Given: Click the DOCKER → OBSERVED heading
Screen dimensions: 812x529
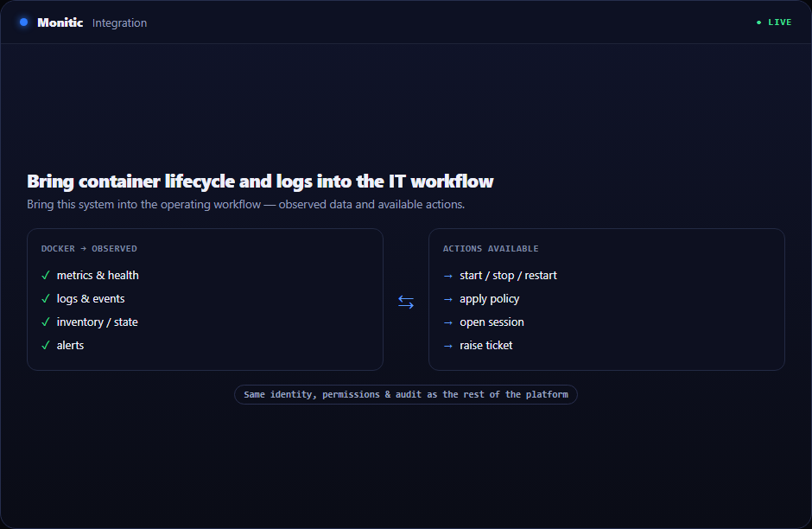Looking at the screenshot, I should click(x=89, y=249).
